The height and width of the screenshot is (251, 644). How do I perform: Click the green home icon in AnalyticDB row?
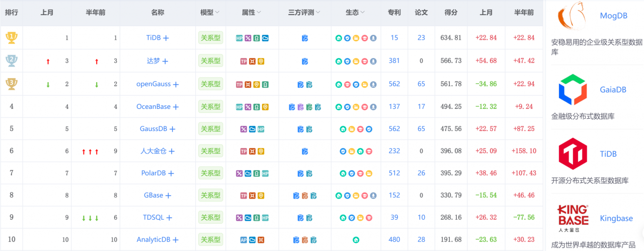point(356,240)
